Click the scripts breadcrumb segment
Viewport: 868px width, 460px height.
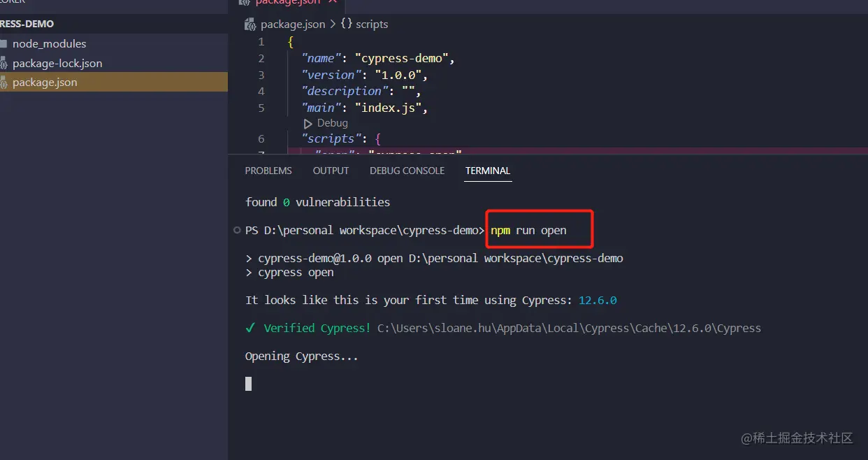click(x=372, y=24)
